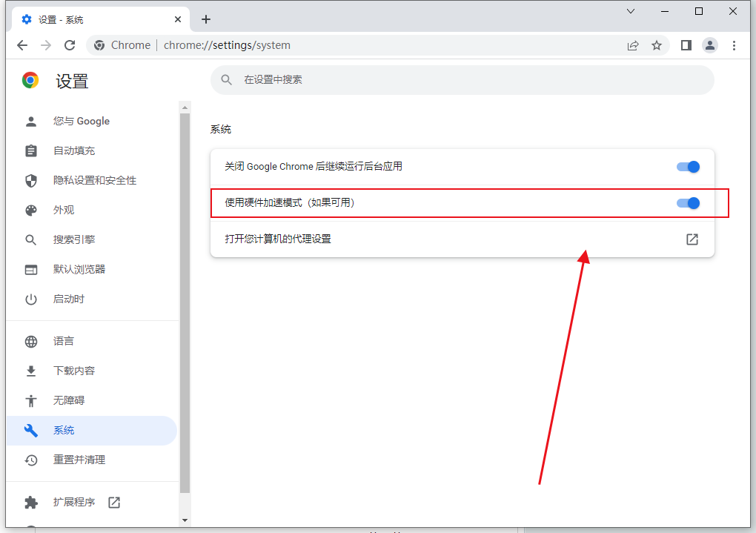Image resolution: width=756 pixels, height=533 pixels.
Task: Click the accessibility icon for 无障碍
Action: [31, 400]
